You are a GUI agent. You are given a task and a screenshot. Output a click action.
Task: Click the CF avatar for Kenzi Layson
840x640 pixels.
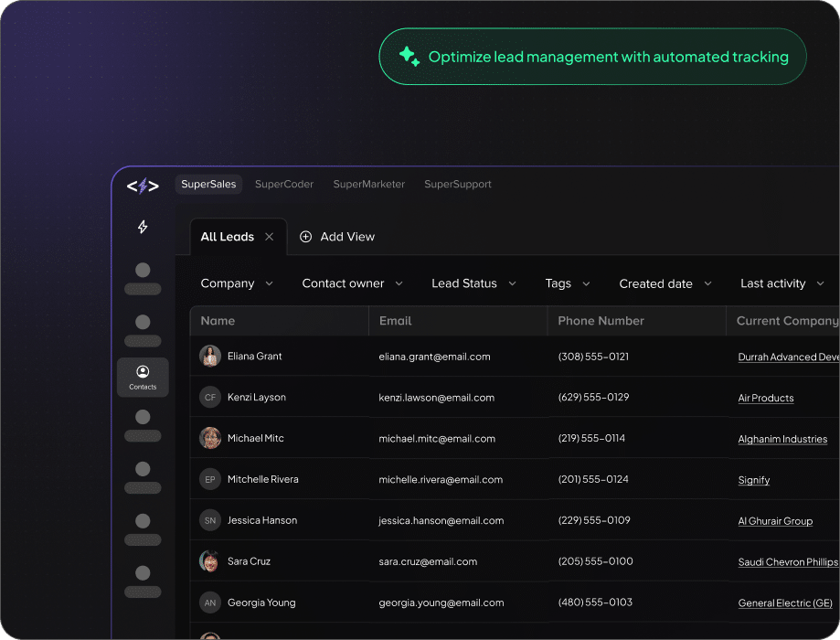click(x=210, y=397)
